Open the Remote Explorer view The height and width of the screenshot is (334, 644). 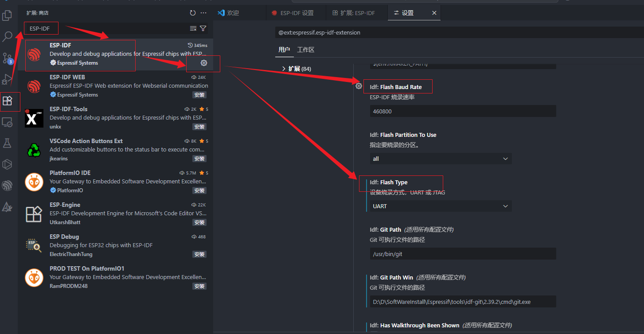tap(7, 122)
